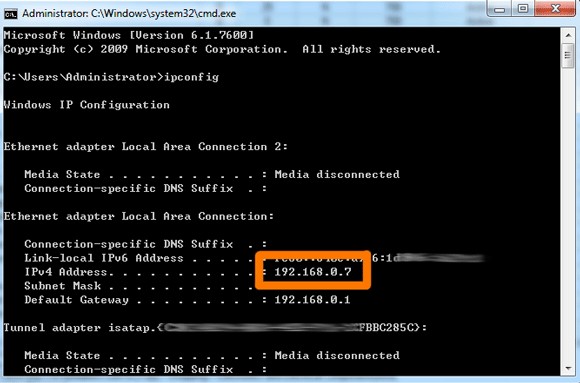Click the scrollbar up arrow
Screen dimensions: 580x383
click(x=568, y=36)
